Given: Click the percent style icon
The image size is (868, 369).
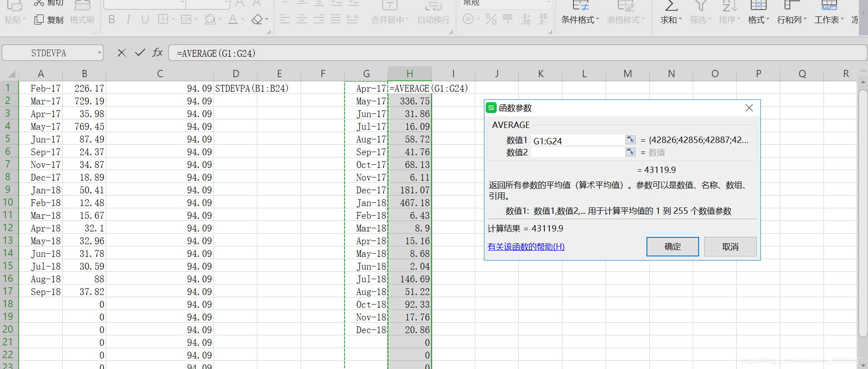Looking at the screenshot, I should coord(491,19).
